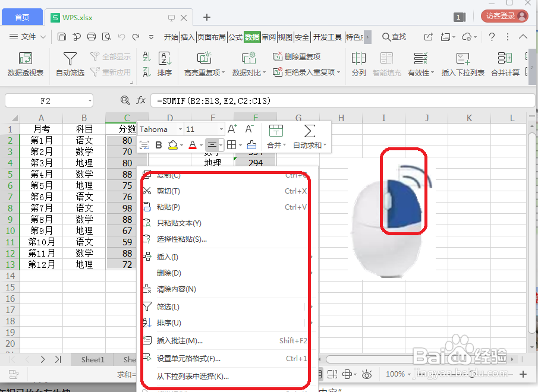538x392 pixels.
Task: Expand the 高亮重复项 dropdown
Action: pyautogui.click(x=224, y=72)
